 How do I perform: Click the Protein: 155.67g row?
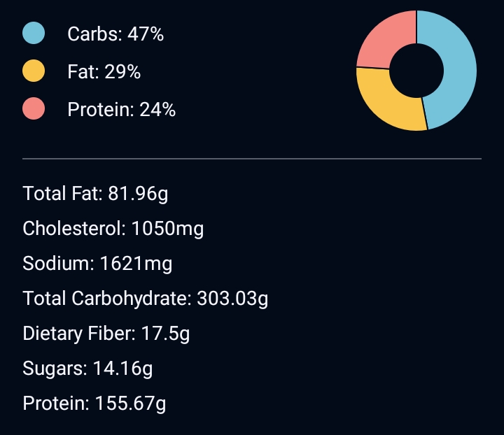pos(94,404)
